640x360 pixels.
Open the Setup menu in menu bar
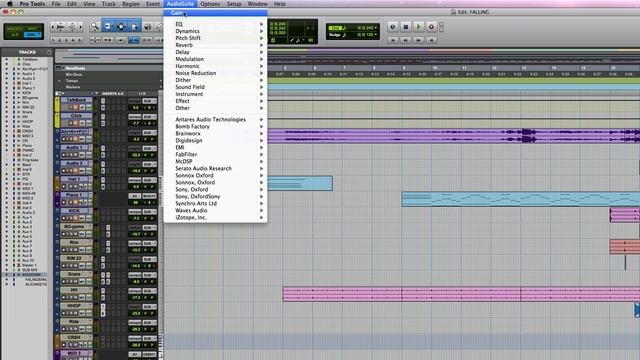[234, 4]
